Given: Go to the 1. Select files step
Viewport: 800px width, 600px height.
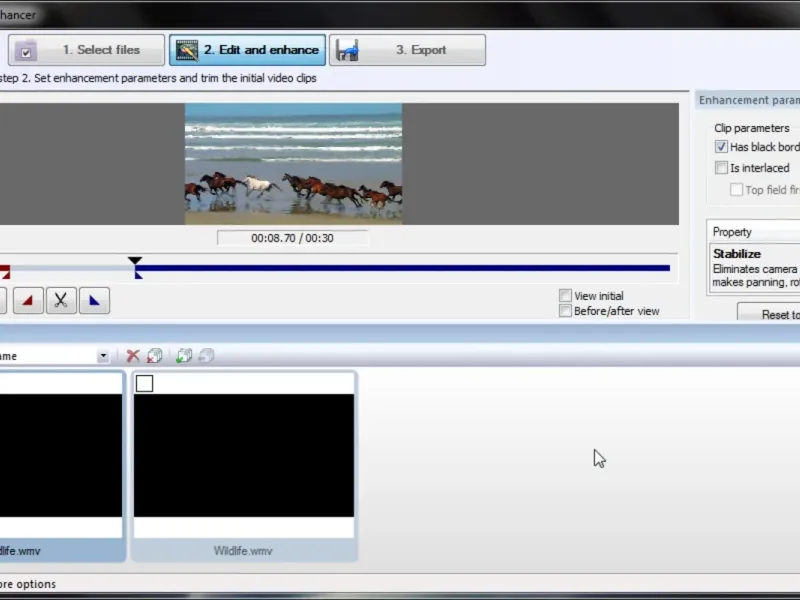Looking at the screenshot, I should (x=86, y=50).
